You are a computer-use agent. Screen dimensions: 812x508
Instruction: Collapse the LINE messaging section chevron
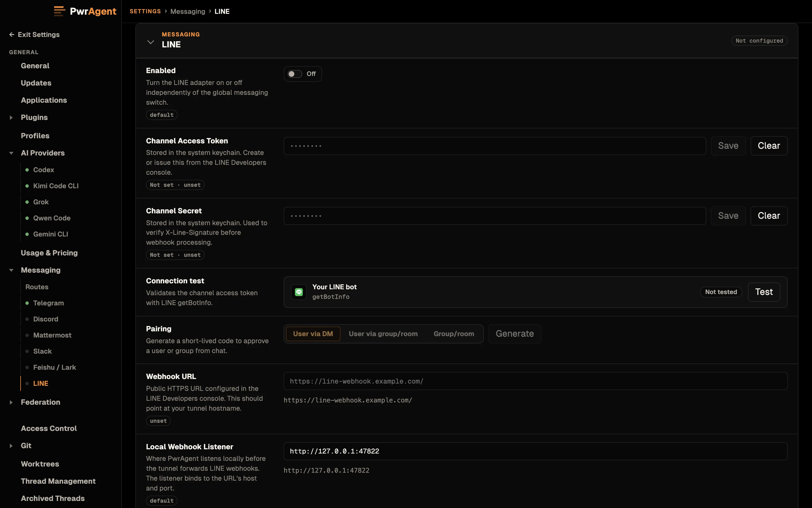click(x=151, y=42)
